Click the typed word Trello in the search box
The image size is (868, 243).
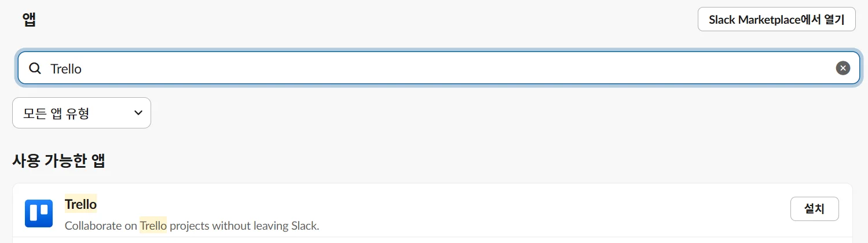pos(66,69)
